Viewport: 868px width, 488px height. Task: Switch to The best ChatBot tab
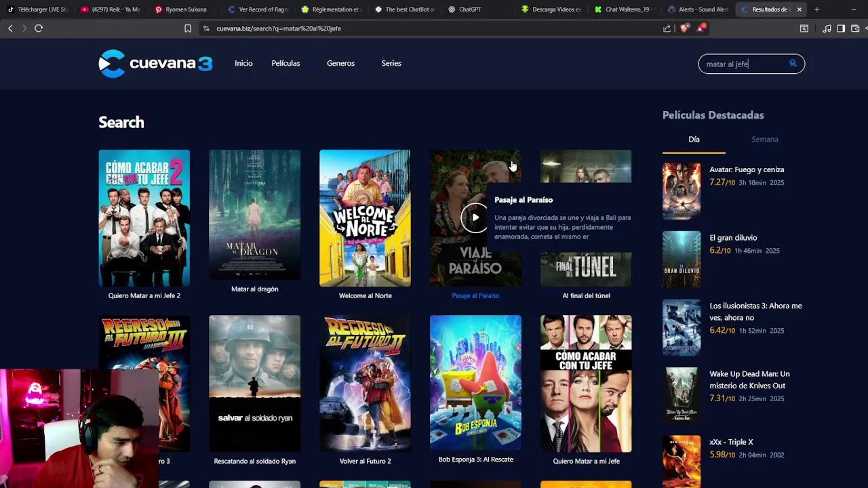(404, 9)
